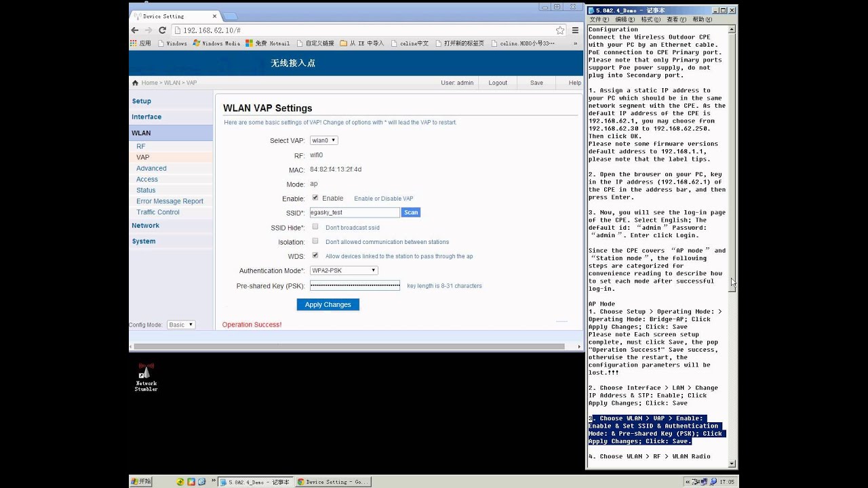This screenshot has width=868, height=488.
Task: Open the Windows Media bookmark
Action: (x=216, y=43)
